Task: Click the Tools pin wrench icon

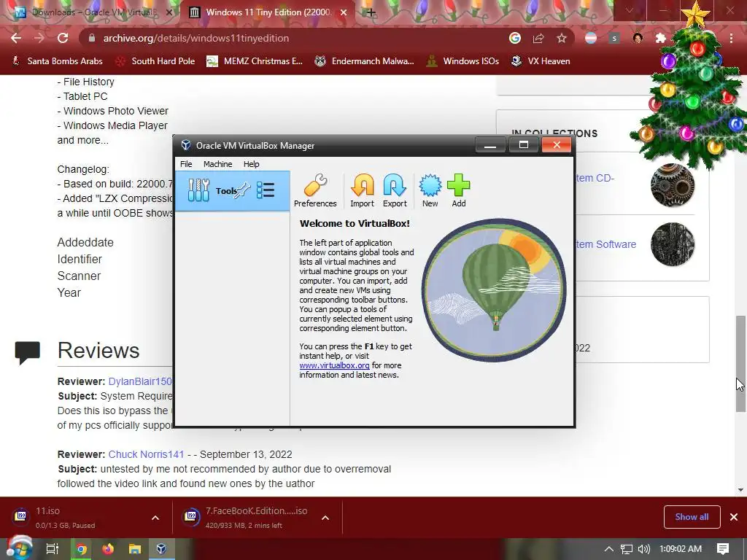Action: click(x=242, y=190)
